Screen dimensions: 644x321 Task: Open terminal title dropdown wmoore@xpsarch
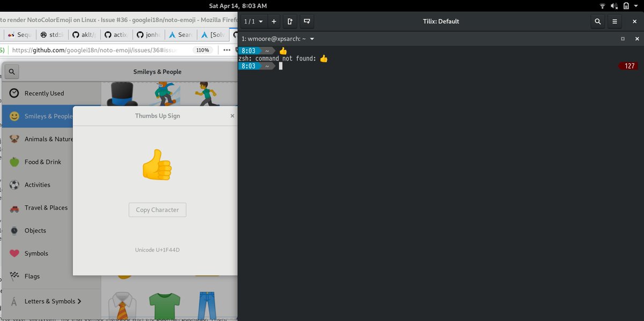[278, 39]
